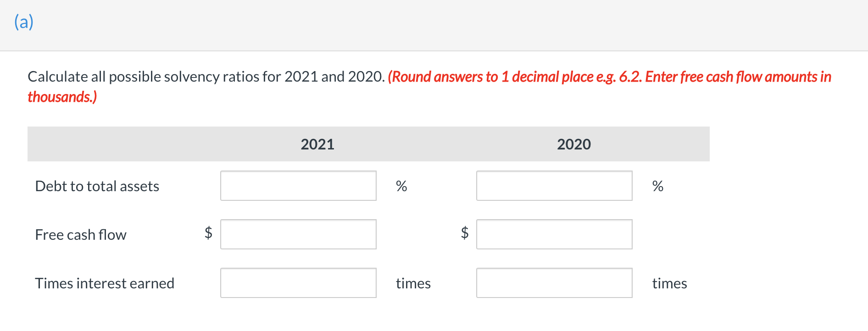Click the Free cash flow 2020 input box

[554, 234]
